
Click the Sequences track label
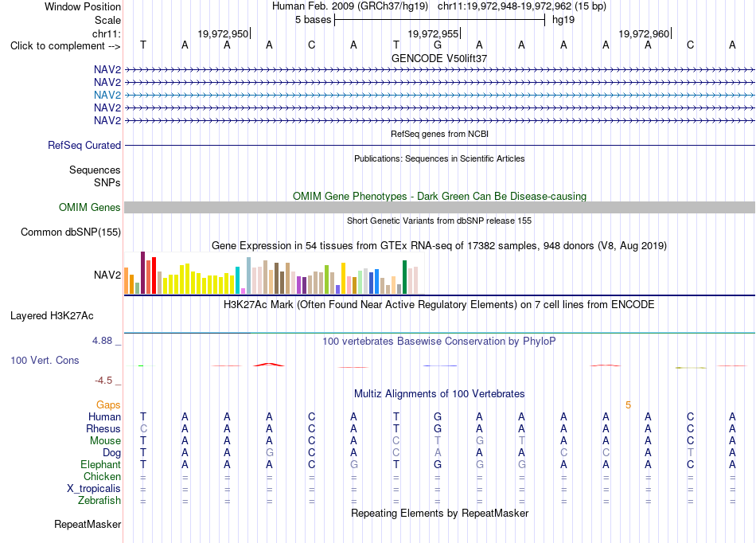(95, 170)
